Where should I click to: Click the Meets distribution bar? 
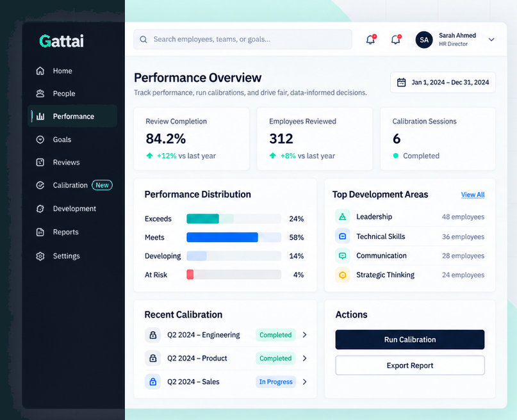234,237
